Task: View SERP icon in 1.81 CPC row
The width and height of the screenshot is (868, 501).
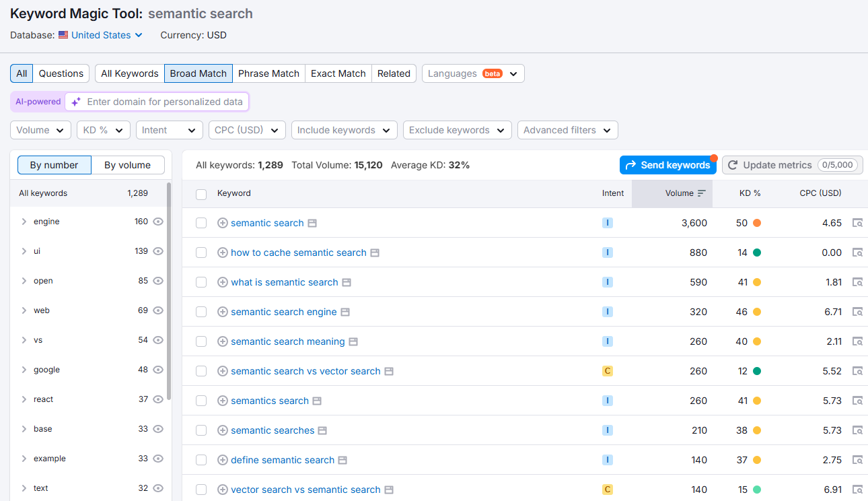Action: [857, 282]
